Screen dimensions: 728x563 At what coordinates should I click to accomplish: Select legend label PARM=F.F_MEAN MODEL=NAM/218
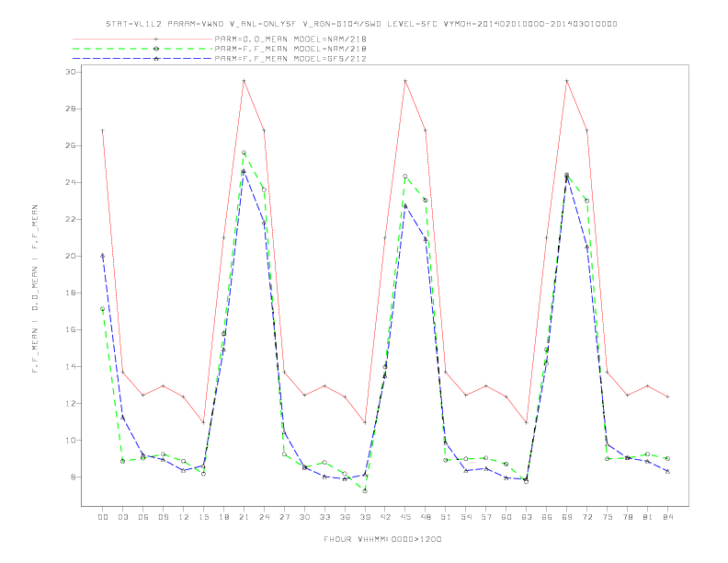[290, 49]
